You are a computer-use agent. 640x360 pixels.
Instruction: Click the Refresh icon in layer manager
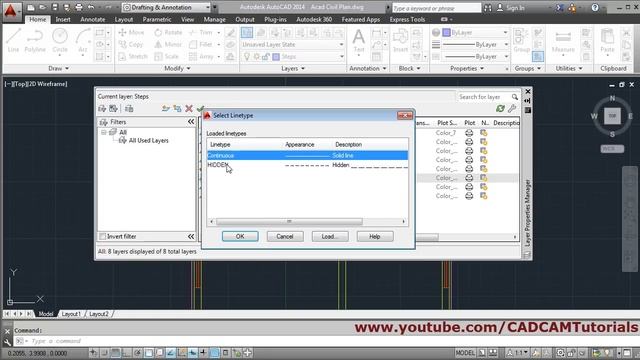[x=500, y=109]
